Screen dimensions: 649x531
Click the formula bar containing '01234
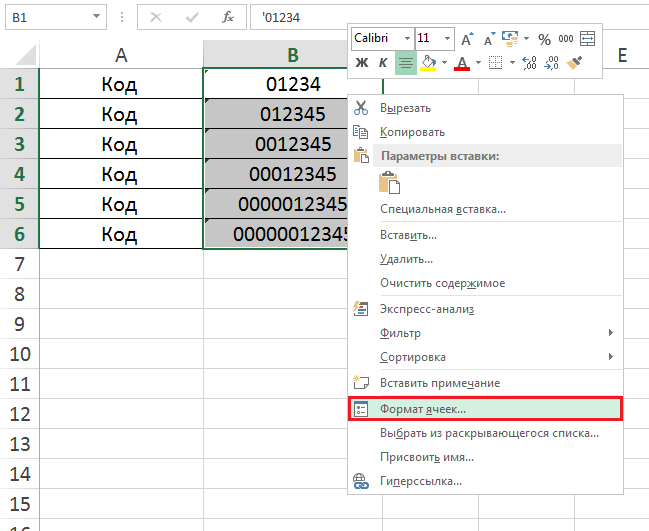pyautogui.click(x=449, y=17)
